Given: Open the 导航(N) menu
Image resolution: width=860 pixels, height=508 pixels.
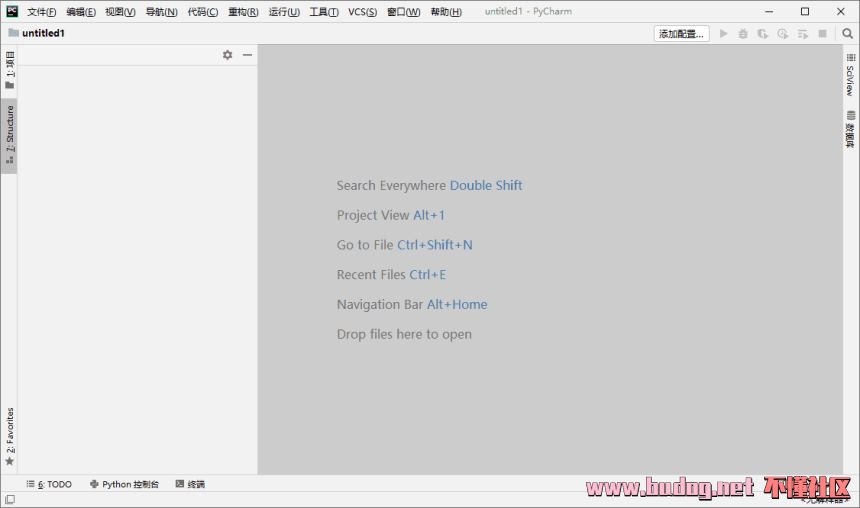Looking at the screenshot, I should tap(161, 12).
